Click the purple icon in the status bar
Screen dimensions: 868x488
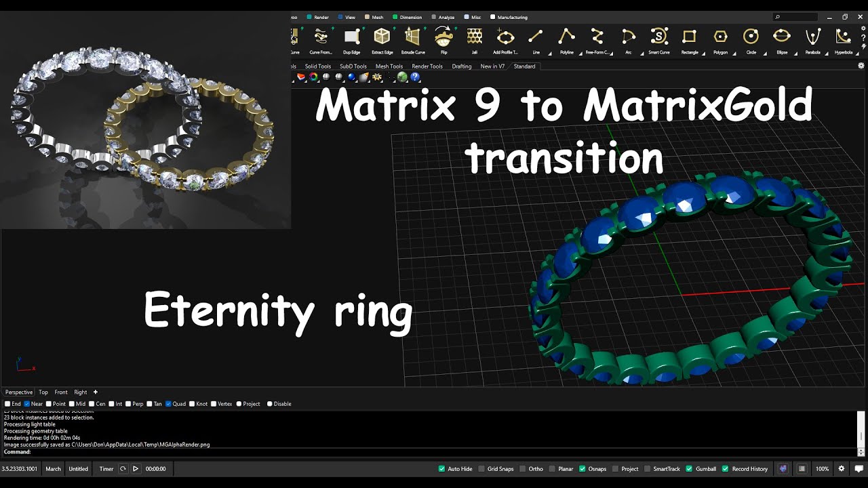coord(783,468)
